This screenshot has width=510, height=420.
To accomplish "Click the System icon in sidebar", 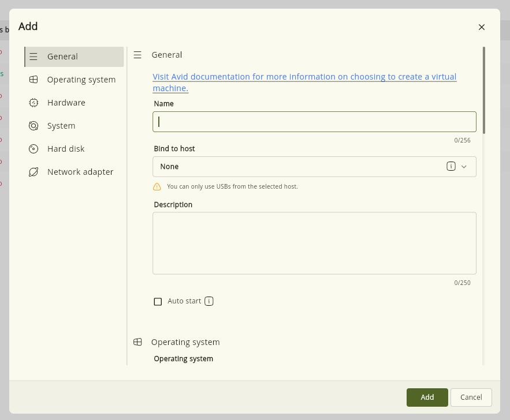I will 33,126.
